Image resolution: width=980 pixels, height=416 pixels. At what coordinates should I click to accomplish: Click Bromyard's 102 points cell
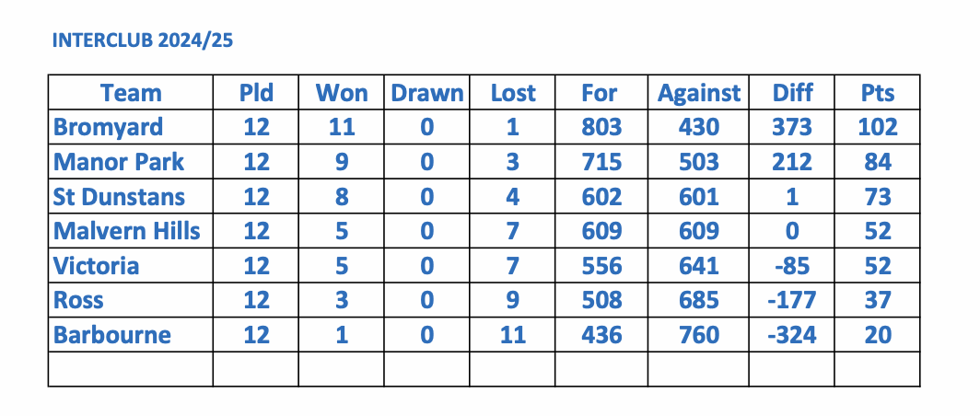point(877,127)
